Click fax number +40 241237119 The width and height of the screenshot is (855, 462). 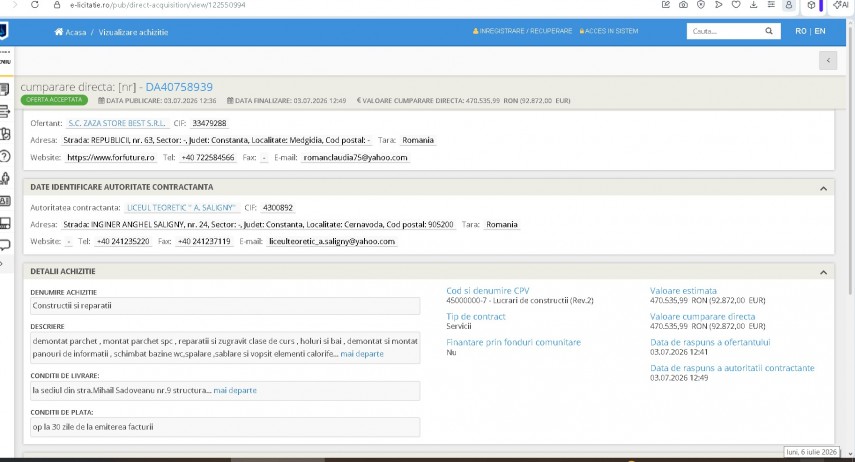click(204, 242)
